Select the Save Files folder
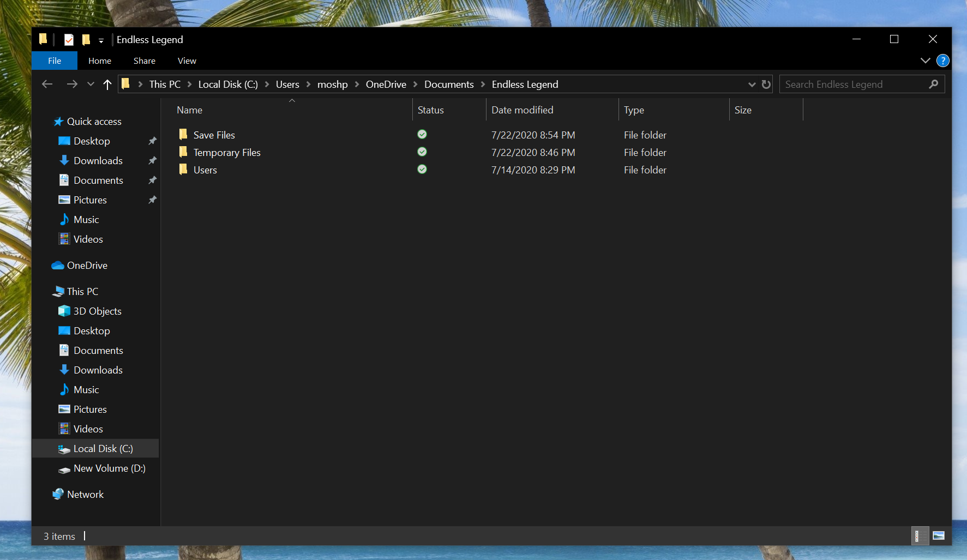This screenshot has width=967, height=560. [214, 135]
